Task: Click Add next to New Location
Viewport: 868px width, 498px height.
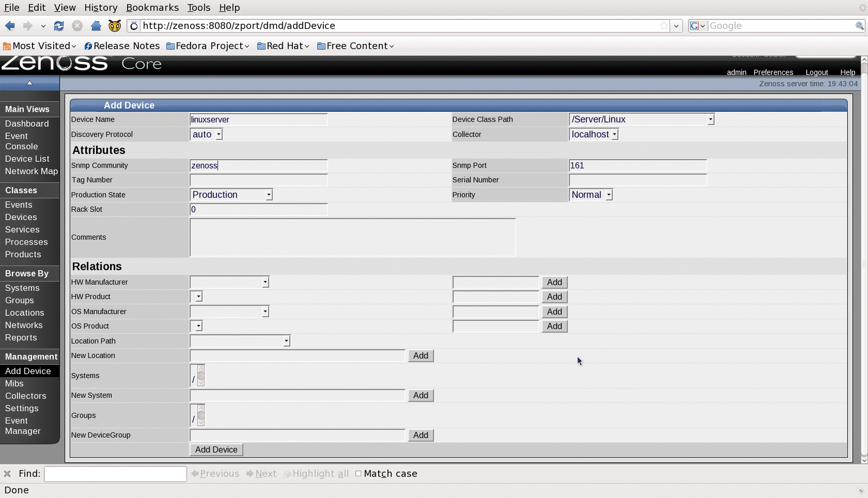Action: click(x=421, y=356)
